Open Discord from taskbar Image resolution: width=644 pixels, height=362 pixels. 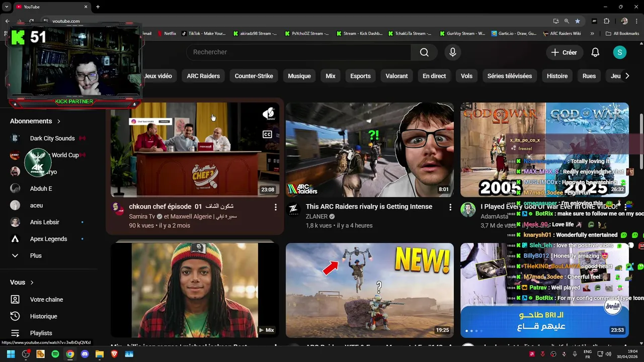pyautogui.click(x=85, y=354)
